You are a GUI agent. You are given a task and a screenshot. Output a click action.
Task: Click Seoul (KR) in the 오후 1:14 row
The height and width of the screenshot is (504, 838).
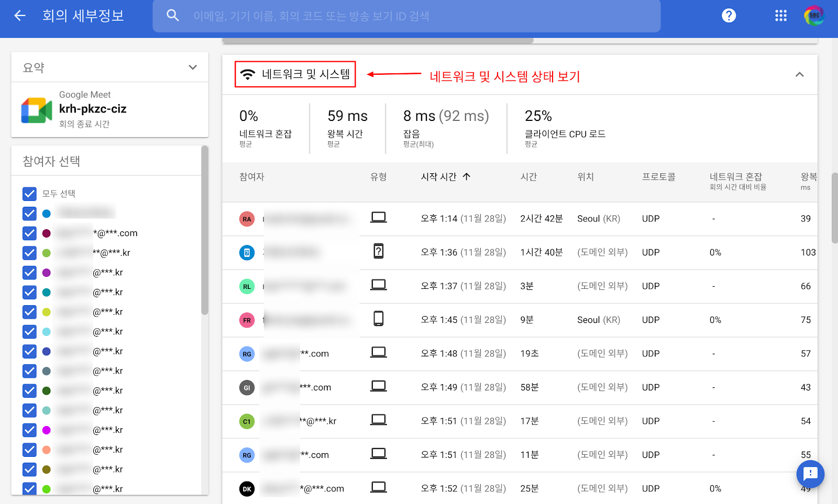599,219
